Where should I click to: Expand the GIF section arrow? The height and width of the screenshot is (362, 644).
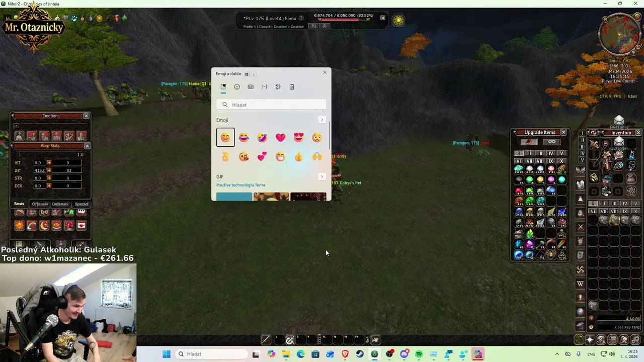322,176
